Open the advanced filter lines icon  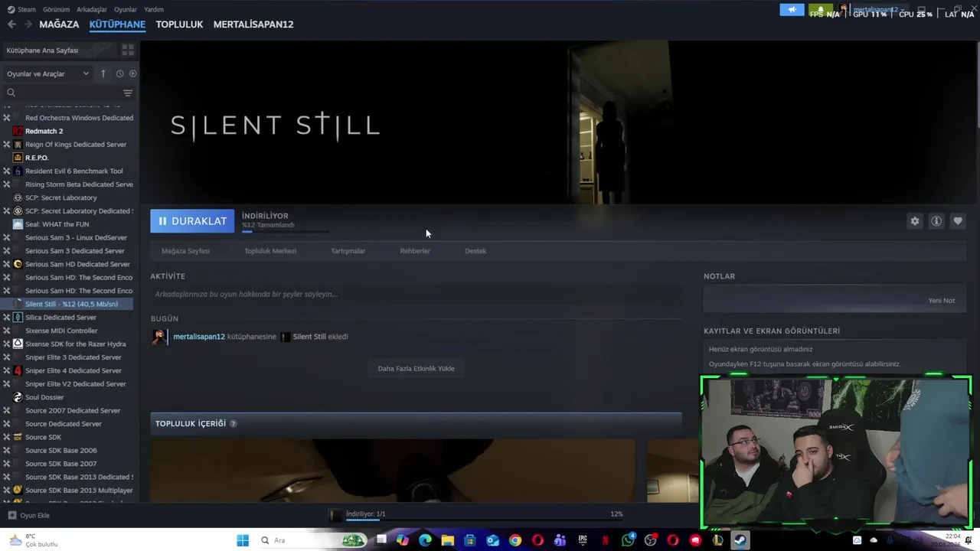pos(128,93)
